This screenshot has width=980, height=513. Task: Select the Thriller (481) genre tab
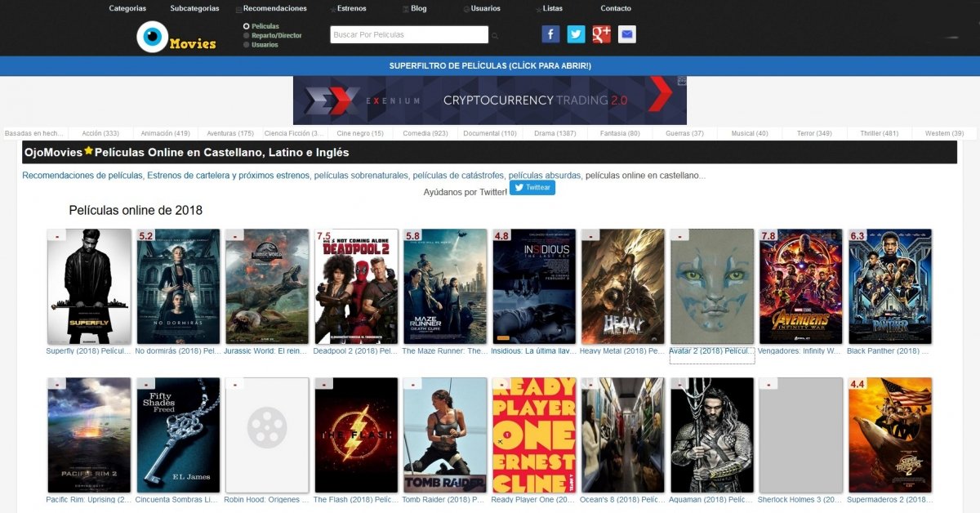(x=880, y=133)
